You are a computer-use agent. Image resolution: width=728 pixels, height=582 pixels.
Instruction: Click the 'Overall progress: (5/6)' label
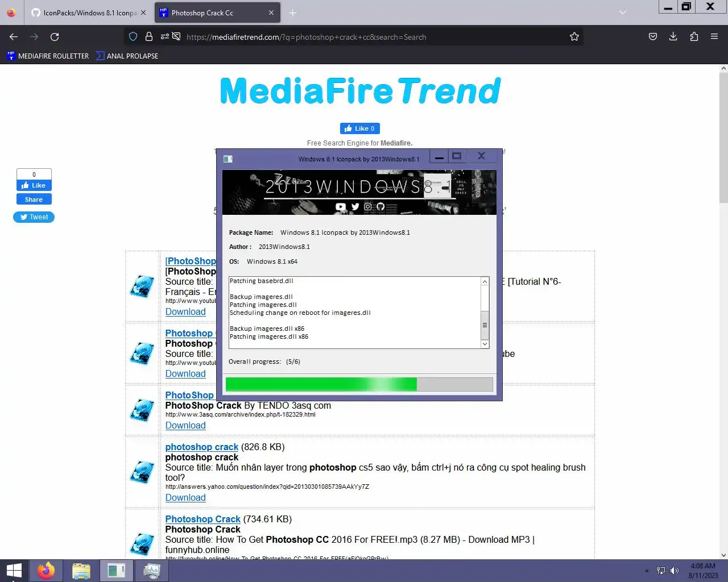click(264, 361)
